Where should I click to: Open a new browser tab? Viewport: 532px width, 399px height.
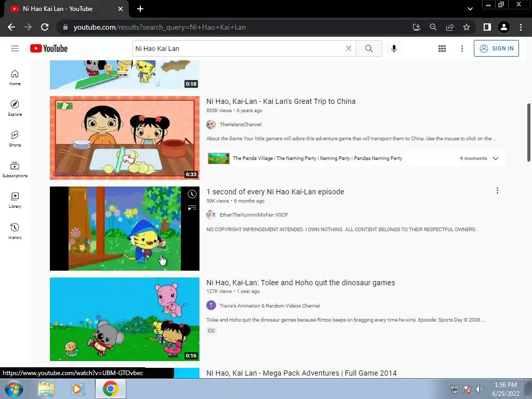[x=140, y=9]
